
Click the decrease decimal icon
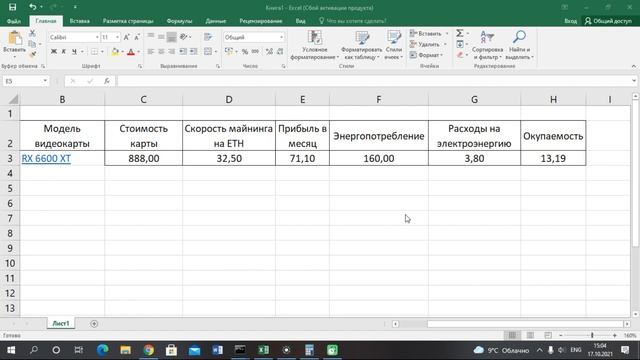[x=280, y=51]
